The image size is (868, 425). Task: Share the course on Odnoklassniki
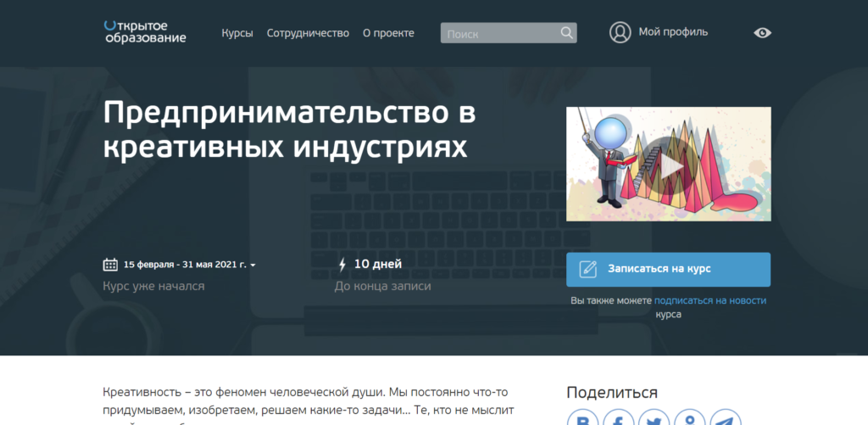tap(690, 419)
